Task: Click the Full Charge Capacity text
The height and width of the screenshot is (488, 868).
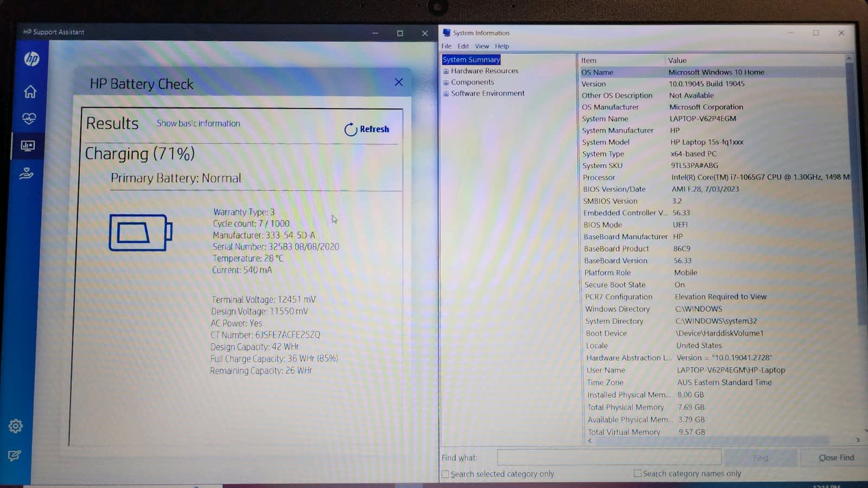Action: click(x=274, y=359)
